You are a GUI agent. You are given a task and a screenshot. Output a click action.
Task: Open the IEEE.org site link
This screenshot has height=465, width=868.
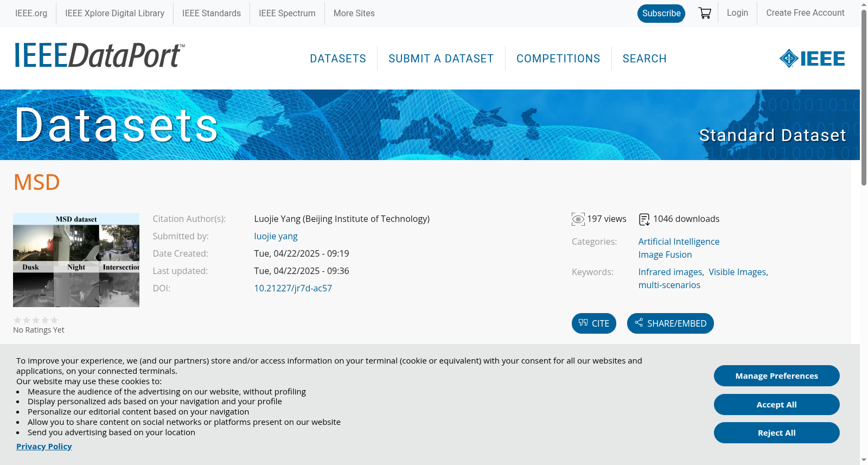[x=31, y=13]
